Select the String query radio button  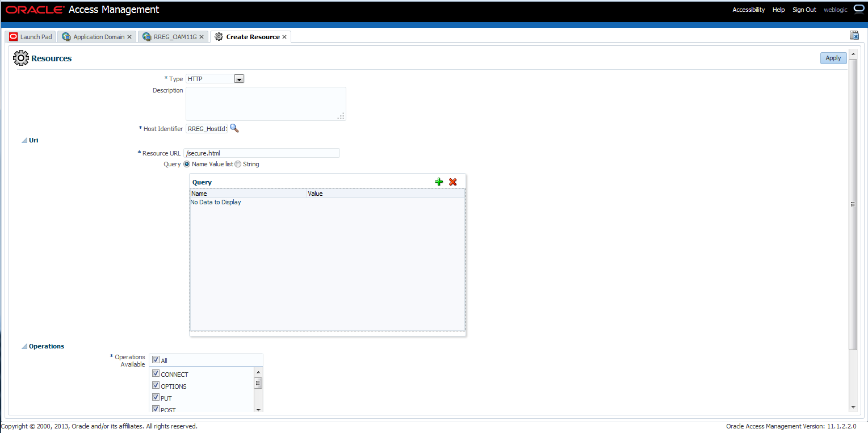[238, 164]
